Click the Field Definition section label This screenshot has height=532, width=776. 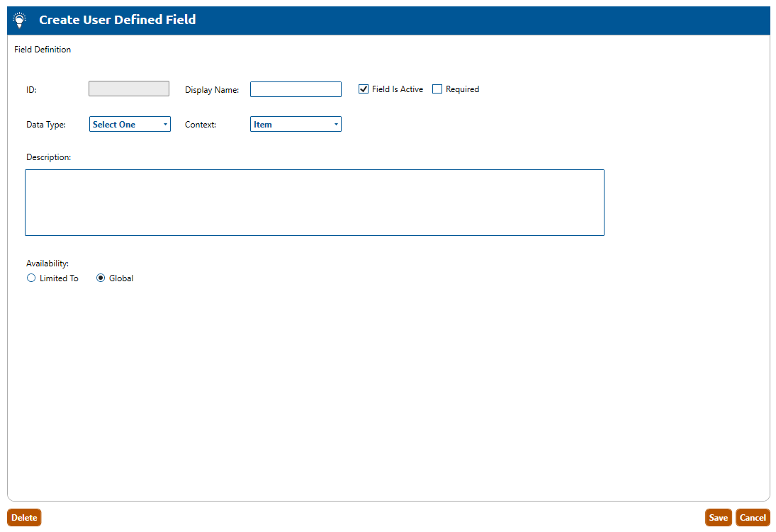point(43,50)
